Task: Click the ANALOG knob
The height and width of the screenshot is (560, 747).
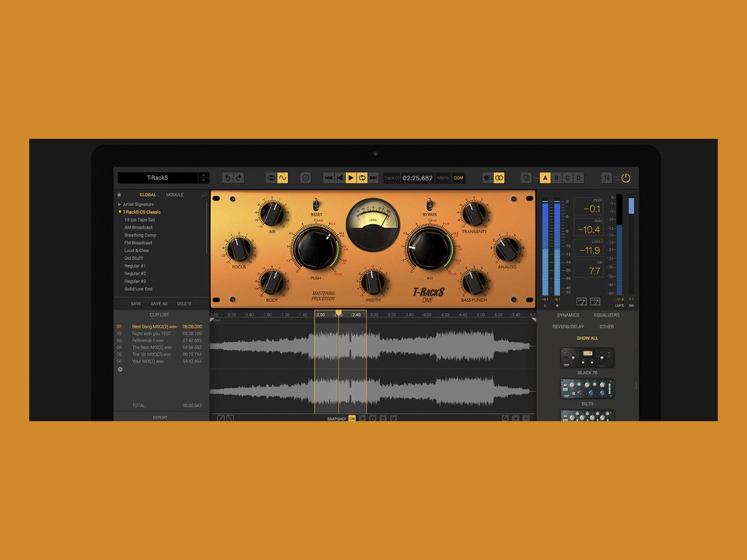Action: 507,249
